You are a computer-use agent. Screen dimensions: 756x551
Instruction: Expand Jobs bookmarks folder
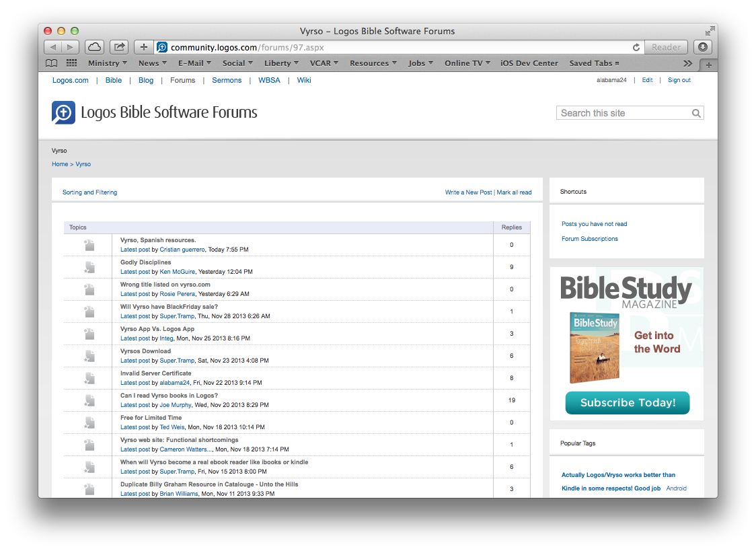click(x=420, y=63)
